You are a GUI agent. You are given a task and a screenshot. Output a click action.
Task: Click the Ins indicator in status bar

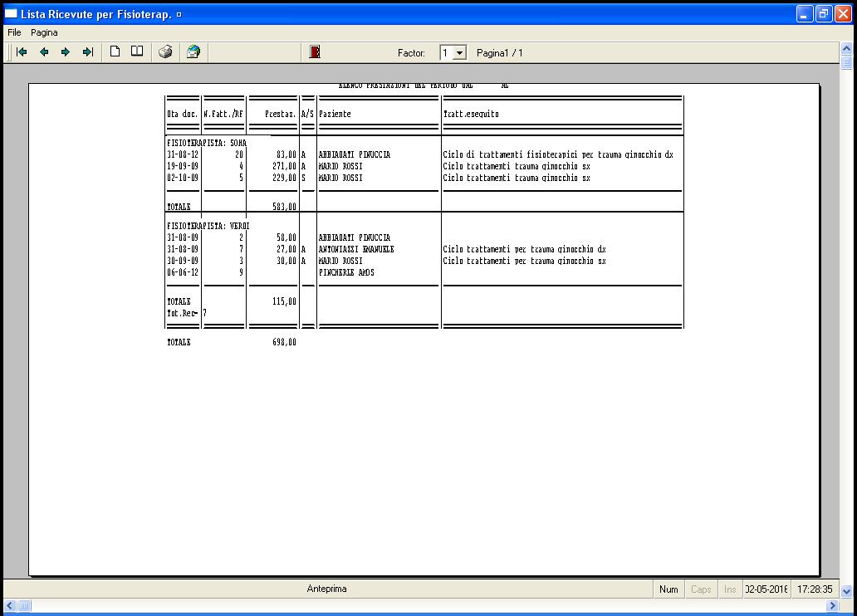730,589
